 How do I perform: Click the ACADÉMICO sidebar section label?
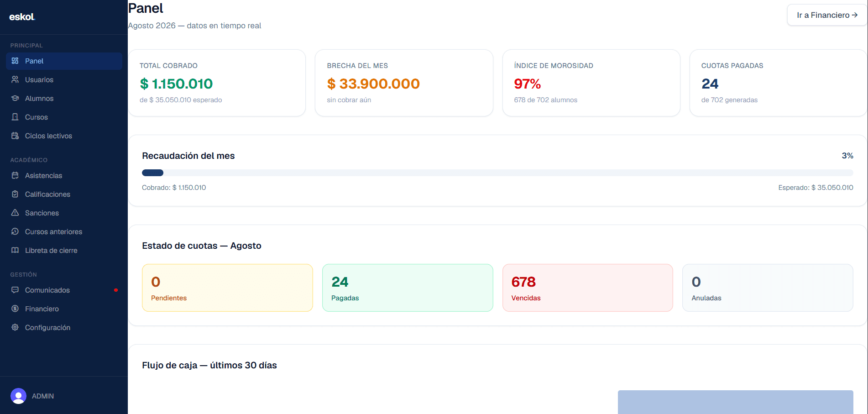pos(29,160)
